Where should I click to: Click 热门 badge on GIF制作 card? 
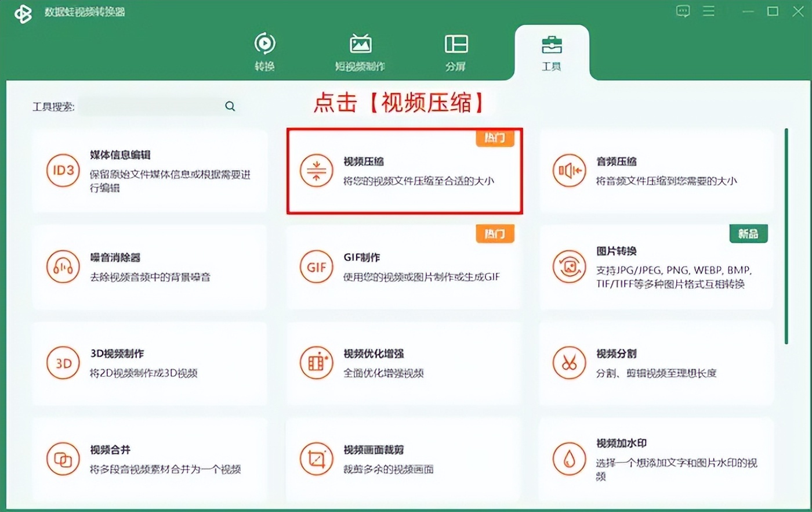pos(495,234)
